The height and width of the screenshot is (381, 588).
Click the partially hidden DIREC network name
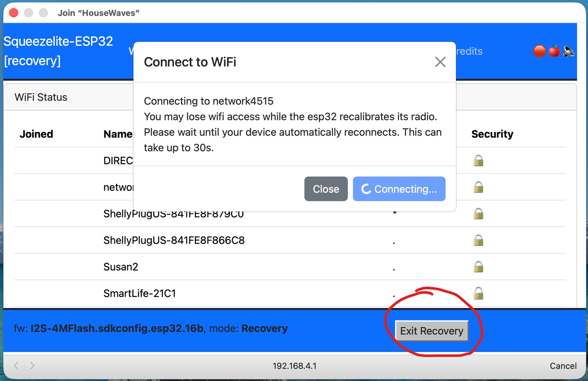click(x=118, y=160)
